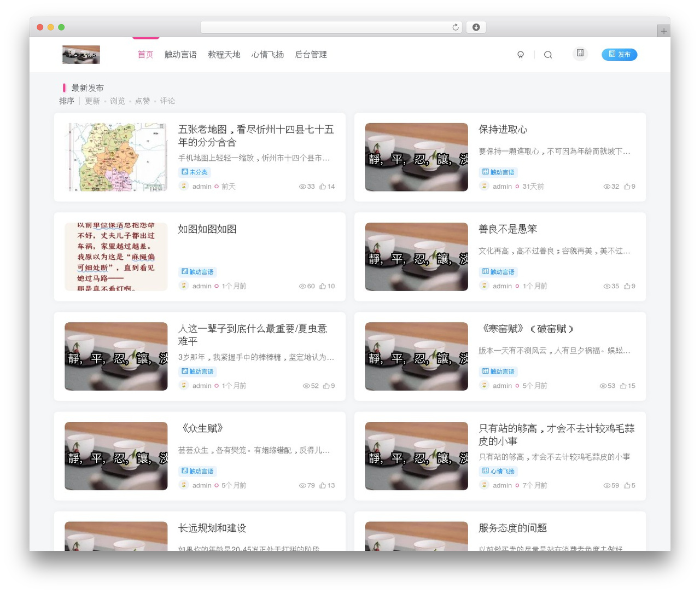Screen dimensions: 700x593
Task: Click the eye views icon showing 52
Action: (306, 386)
